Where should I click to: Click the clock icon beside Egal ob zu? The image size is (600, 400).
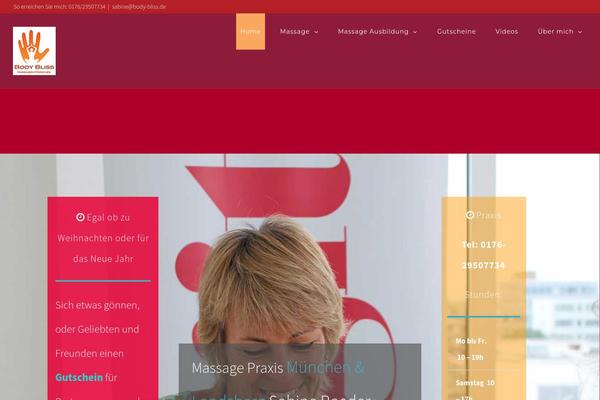point(80,217)
